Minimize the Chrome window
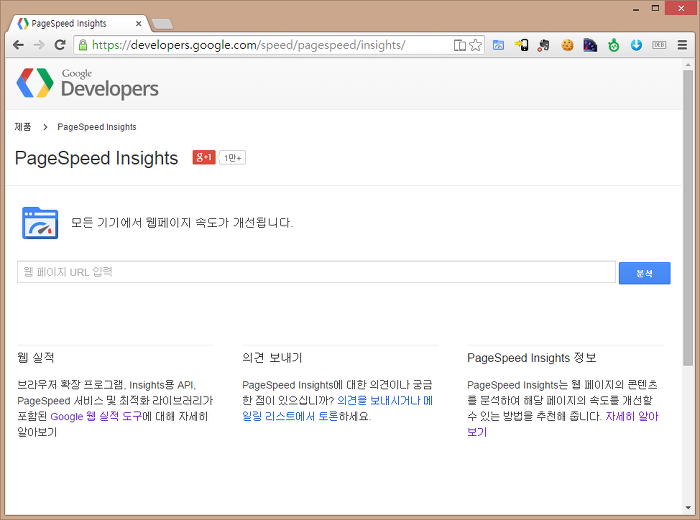 pyautogui.click(x=636, y=8)
